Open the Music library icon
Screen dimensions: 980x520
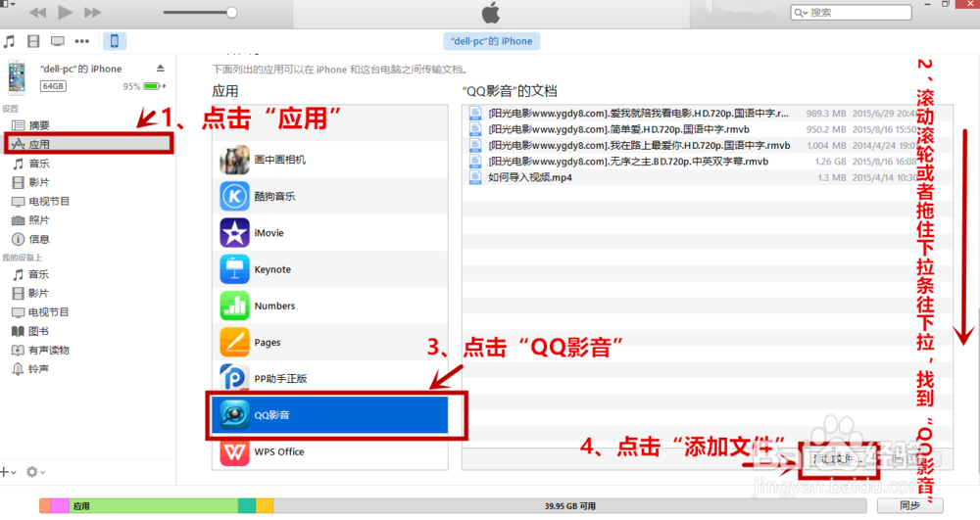click(10, 41)
